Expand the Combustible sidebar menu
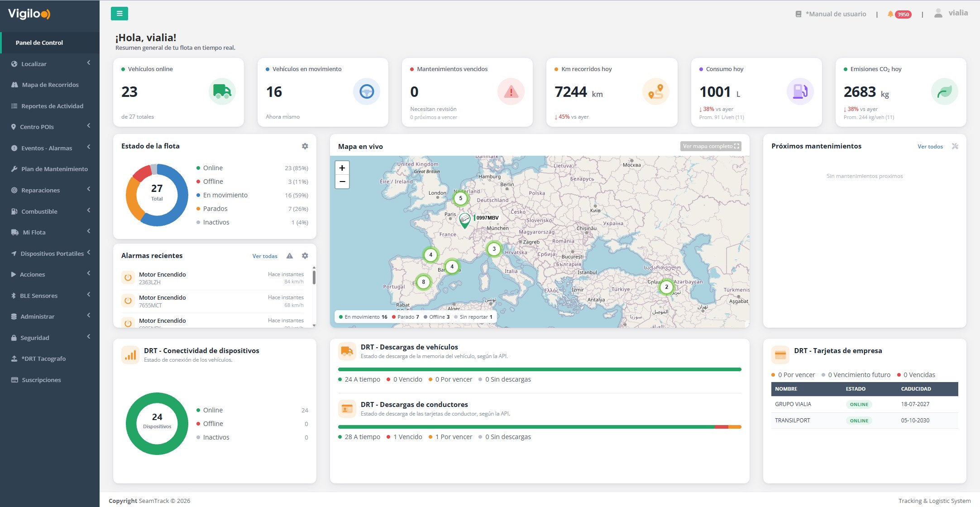 [50, 211]
